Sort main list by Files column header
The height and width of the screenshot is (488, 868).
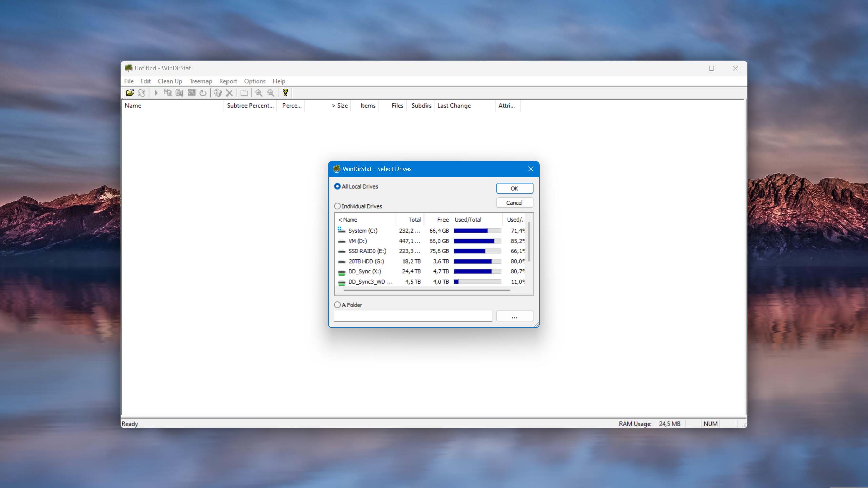tap(393, 106)
